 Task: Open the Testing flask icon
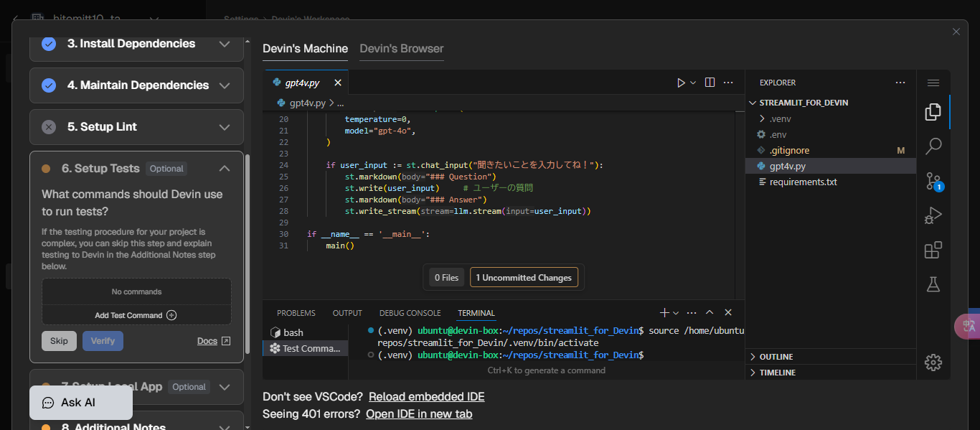(x=933, y=284)
